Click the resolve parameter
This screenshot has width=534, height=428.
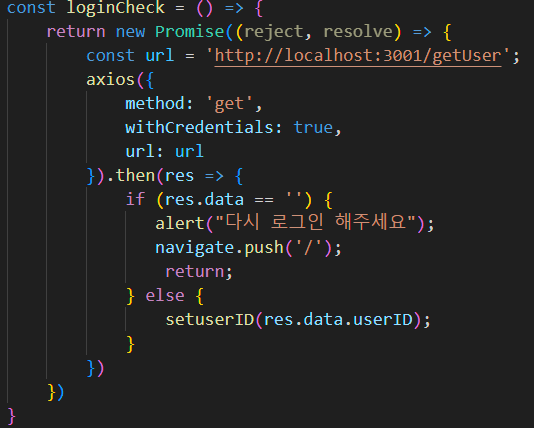(x=358, y=32)
